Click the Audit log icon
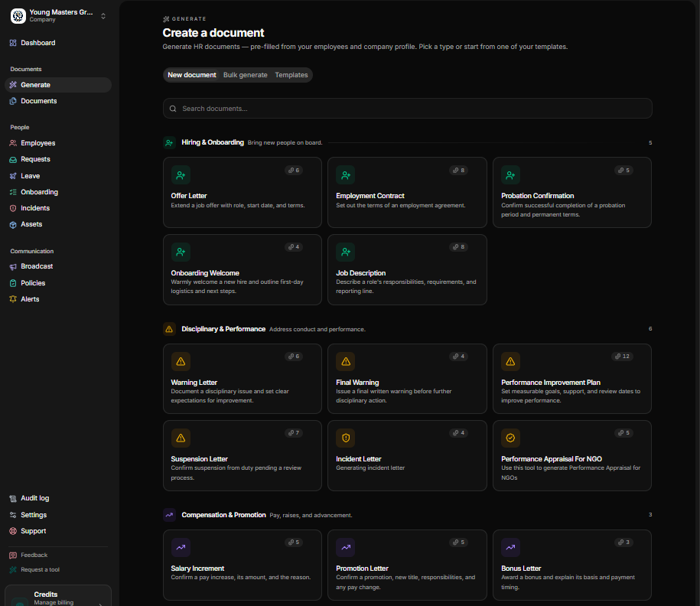The width and height of the screenshot is (700, 606). click(x=13, y=498)
